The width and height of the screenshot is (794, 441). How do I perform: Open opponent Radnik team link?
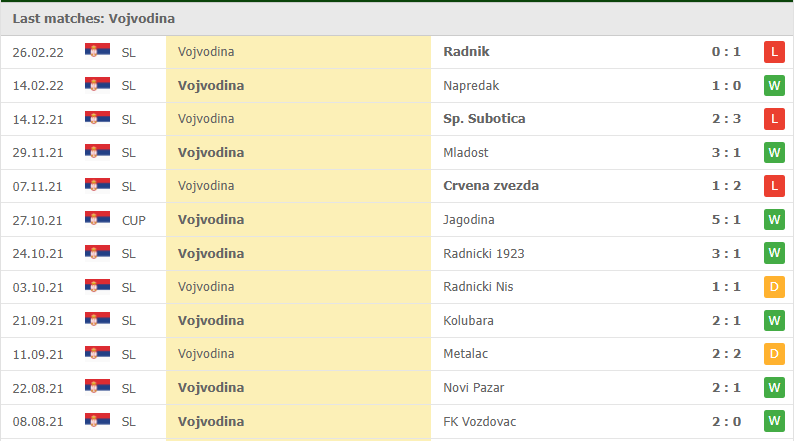pyautogui.click(x=466, y=52)
